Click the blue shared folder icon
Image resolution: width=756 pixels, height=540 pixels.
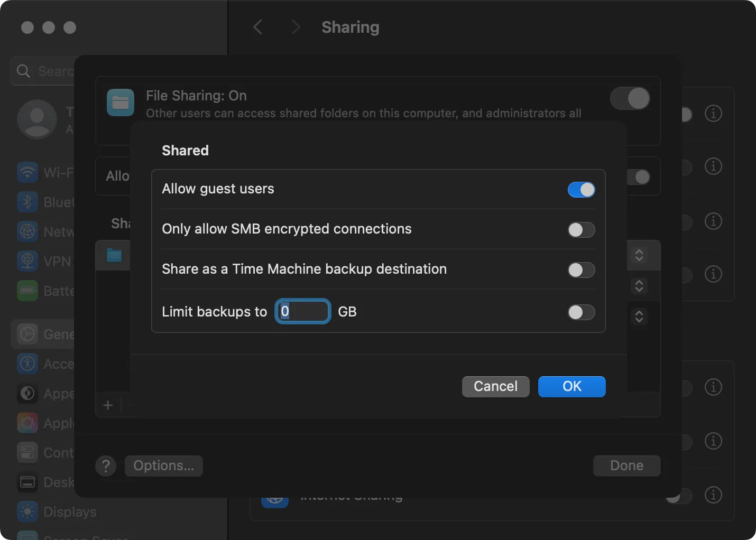click(114, 255)
